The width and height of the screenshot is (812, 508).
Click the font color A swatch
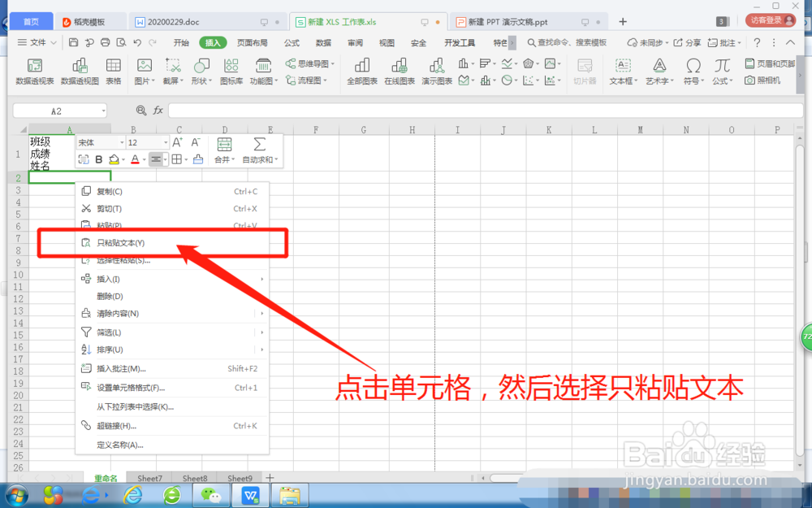[135, 159]
